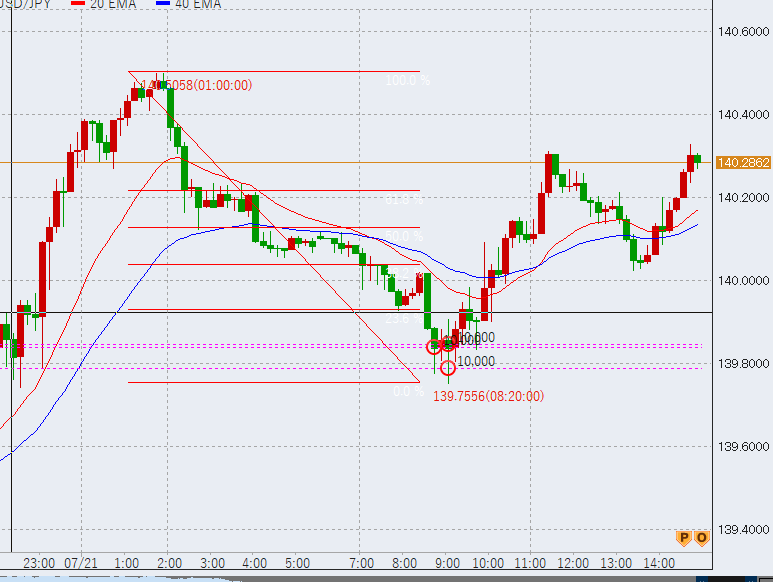773x582 pixels.
Task: Select the current price tag 140.2862
Action: [x=743, y=162]
